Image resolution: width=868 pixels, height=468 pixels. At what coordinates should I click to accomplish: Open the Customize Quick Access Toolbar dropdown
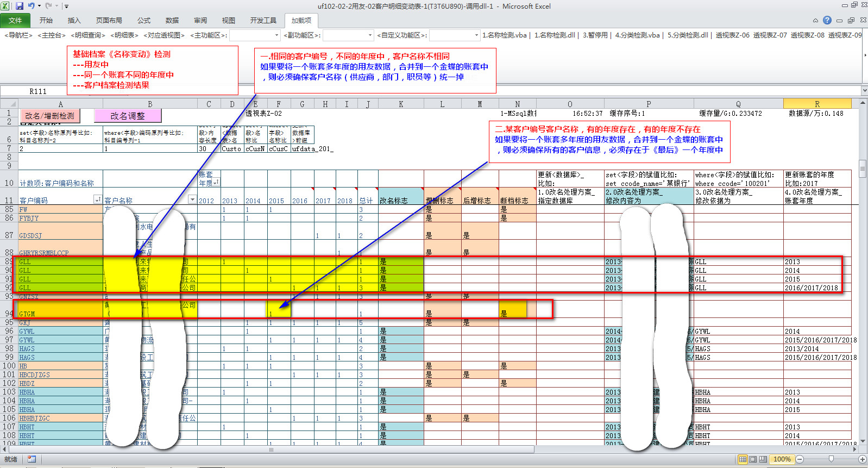click(x=66, y=7)
